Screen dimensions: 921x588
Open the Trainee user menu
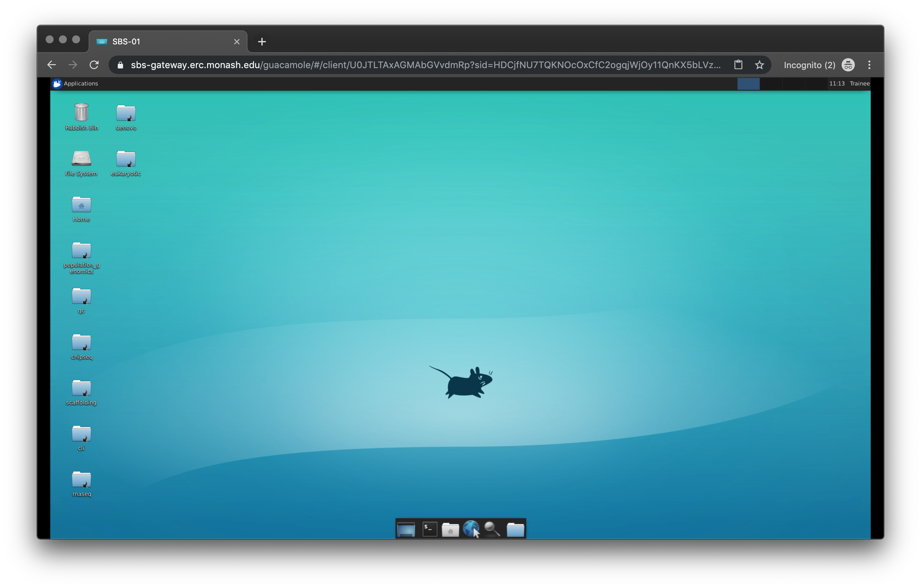pos(860,83)
